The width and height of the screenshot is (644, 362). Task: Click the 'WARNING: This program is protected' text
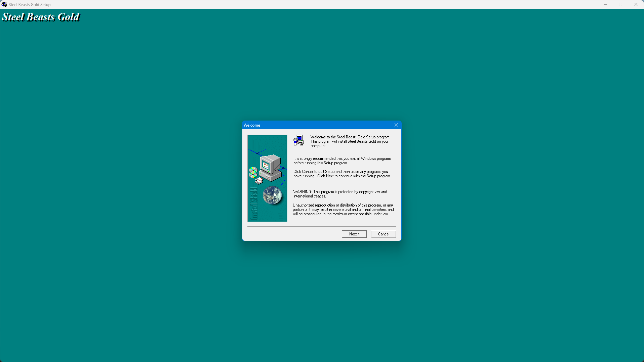(340, 194)
